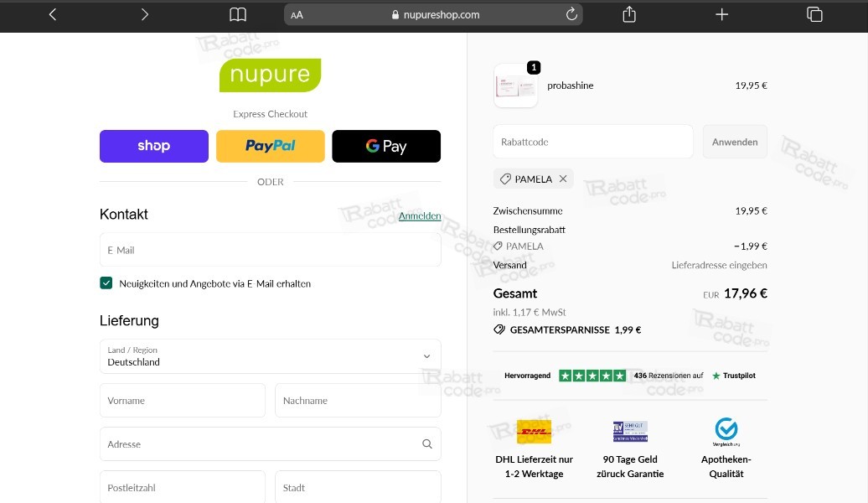The height and width of the screenshot is (503, 868).
Task: Open the Safari share sheet
Action: [628, 14]
